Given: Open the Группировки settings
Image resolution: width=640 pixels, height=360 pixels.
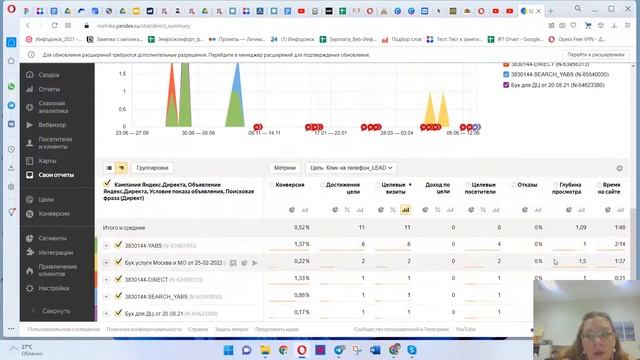Looking at the screenshot, I should click(x=152, y=168).
